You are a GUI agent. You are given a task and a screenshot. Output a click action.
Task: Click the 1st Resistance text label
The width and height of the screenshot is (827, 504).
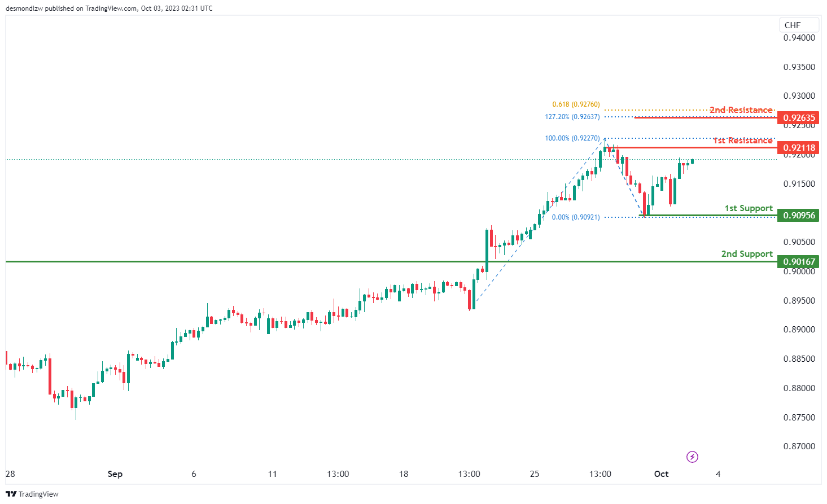(x=742, y=140)
